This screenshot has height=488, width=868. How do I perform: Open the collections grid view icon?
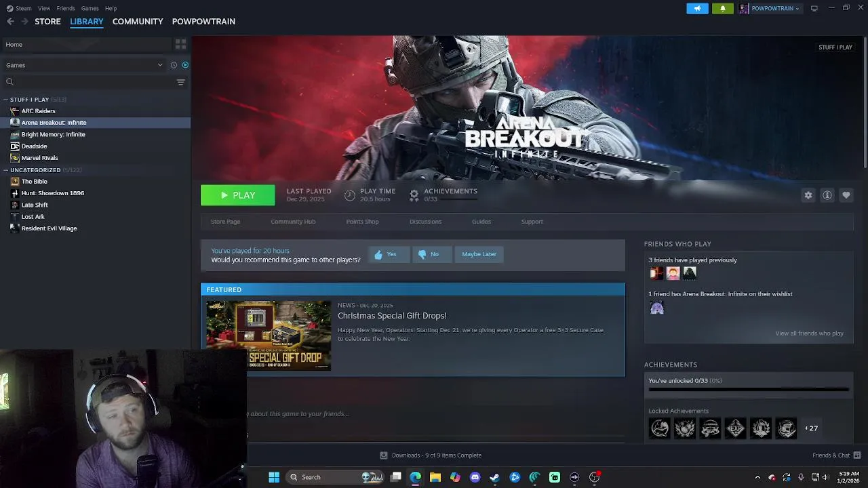point(180,44)
